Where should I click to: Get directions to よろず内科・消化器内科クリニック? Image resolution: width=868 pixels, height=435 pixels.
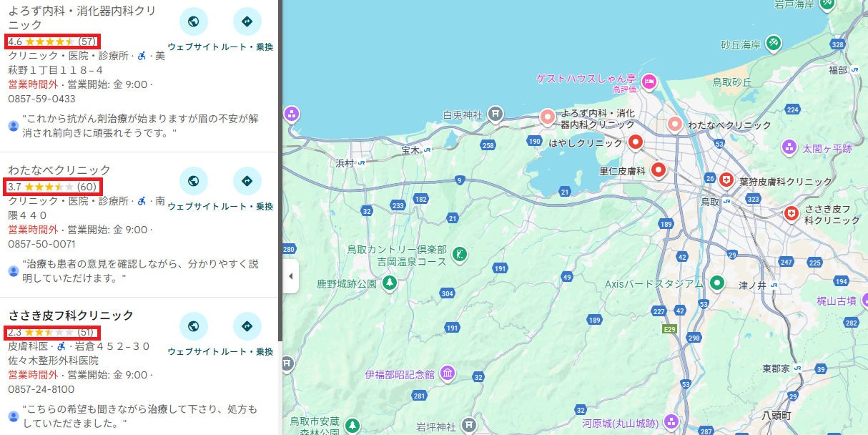[247, 21]
